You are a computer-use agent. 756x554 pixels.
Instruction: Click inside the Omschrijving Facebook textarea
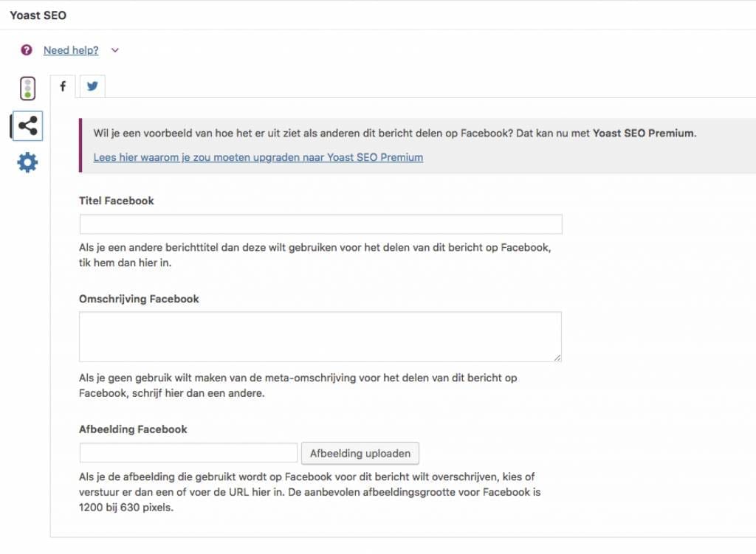click(x=320, y=336)
